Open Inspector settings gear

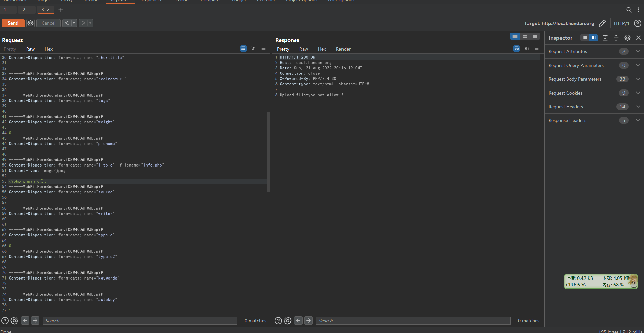627,38
